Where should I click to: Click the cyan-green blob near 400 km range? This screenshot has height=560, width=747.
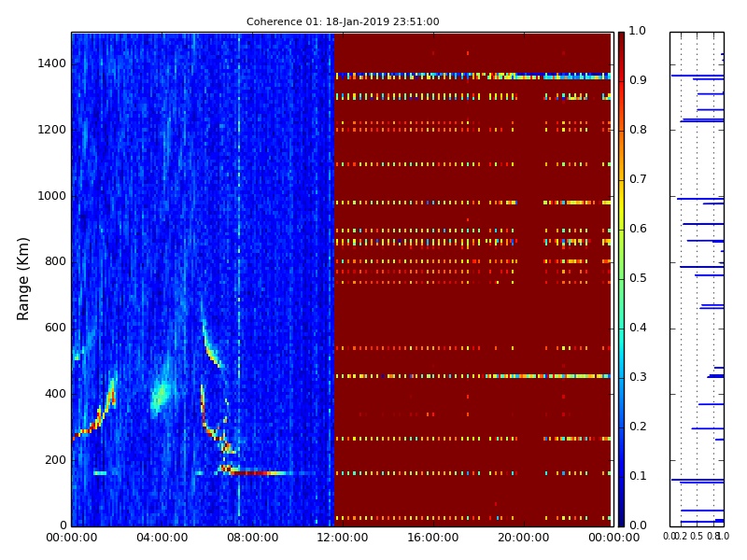[161, 394]
